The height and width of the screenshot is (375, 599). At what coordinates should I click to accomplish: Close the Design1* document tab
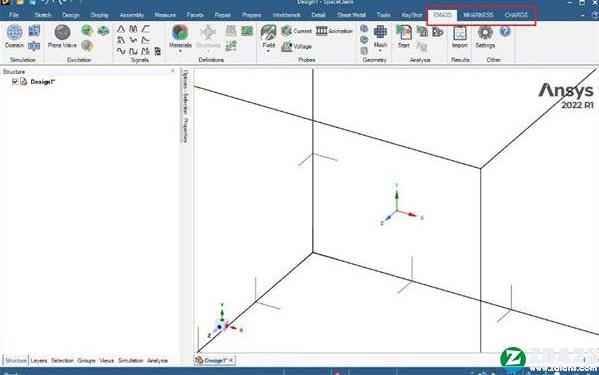coord(232,360)
